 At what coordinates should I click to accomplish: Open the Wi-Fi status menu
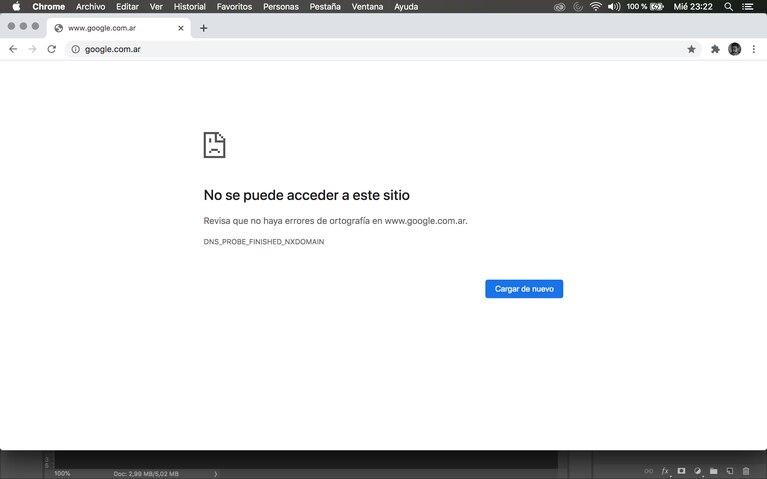click(596, 7)
